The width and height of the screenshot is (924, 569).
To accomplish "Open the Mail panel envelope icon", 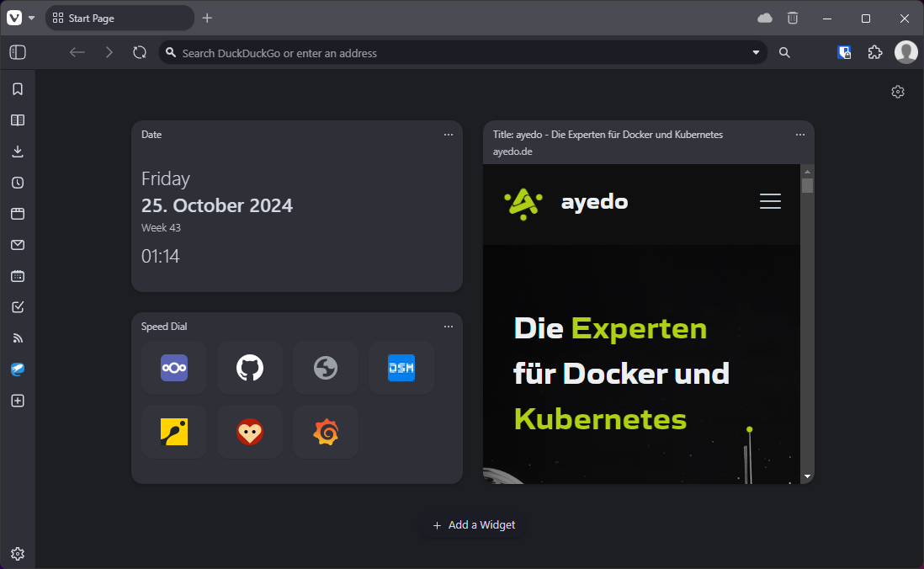I will (18, 245).
